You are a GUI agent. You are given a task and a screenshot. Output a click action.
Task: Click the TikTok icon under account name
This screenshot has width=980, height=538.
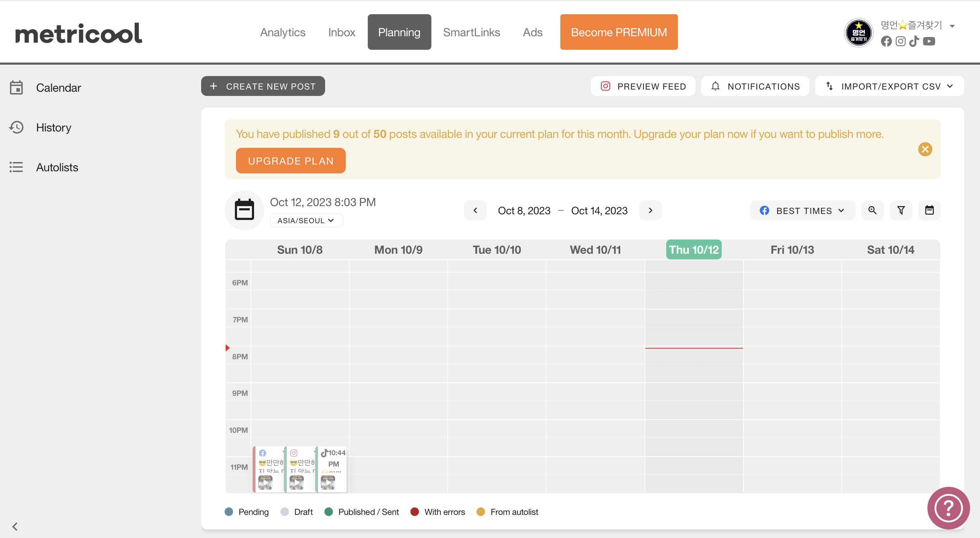pos(914,42)
